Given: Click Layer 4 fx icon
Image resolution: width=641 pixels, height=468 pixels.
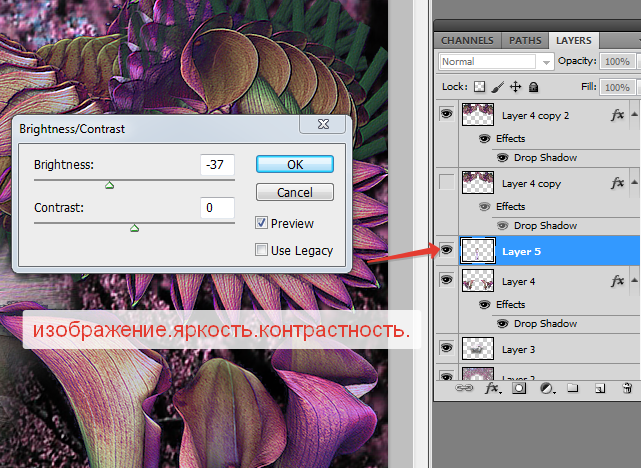Looking at the screenshot, I should point(617,281).
